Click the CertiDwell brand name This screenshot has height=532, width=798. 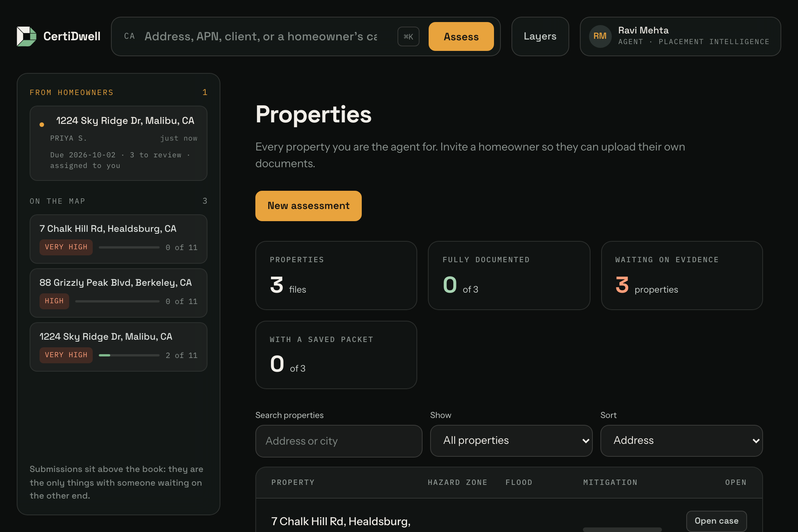[x=72, y=36]
